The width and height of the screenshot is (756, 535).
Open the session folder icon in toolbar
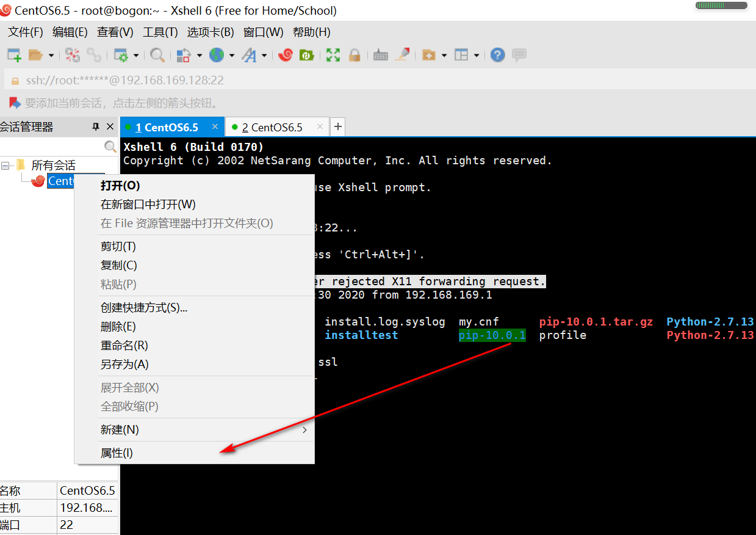tap(37, 55)
